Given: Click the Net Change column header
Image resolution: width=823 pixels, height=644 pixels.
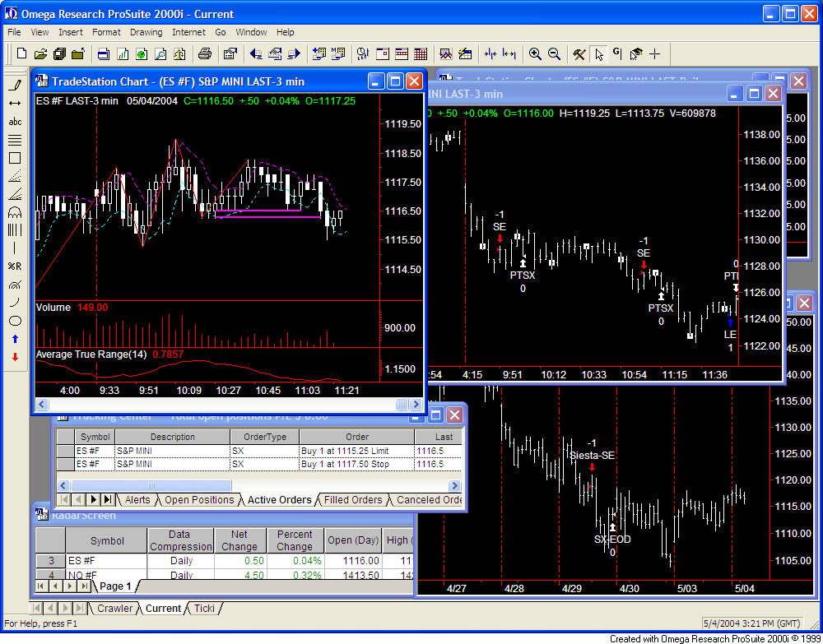Looking at the screenshot, I should tap(239, 540).
